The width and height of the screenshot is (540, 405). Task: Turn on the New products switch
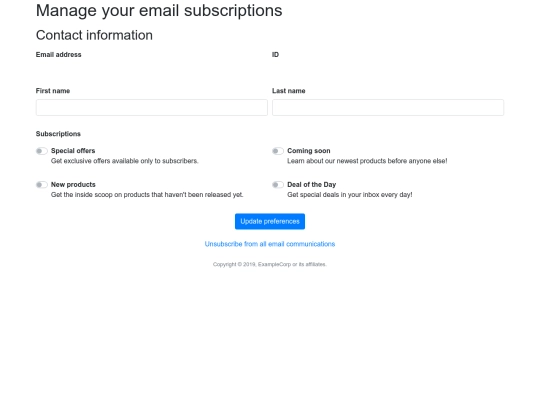[x=42, y=185]
